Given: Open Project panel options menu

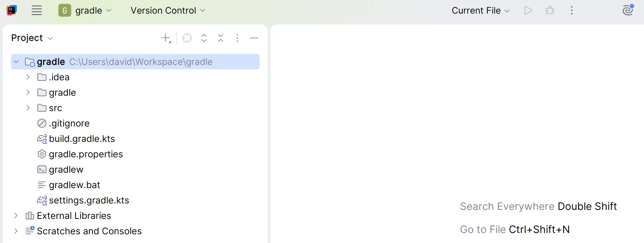Looking at the screenshot, I should pos(237,38).
